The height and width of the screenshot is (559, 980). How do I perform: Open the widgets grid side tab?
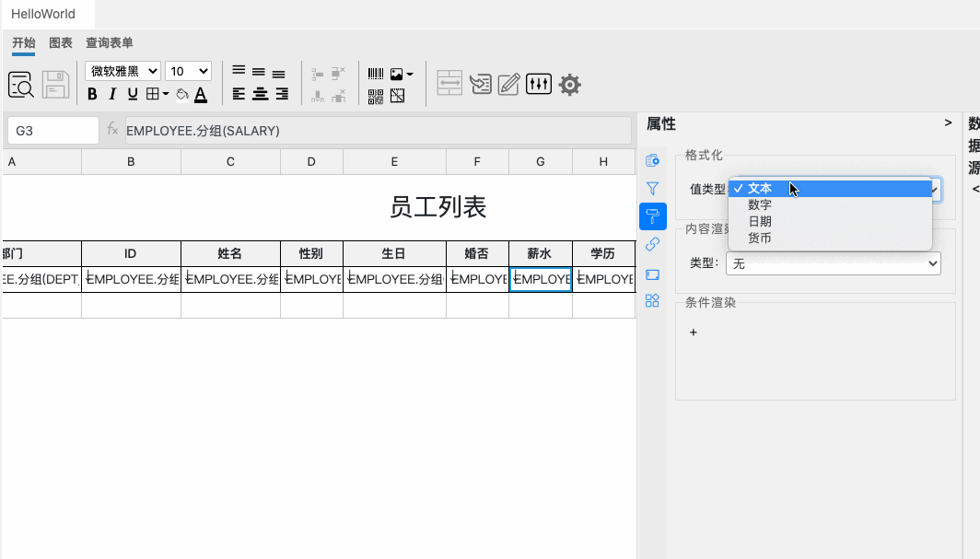point(652,301)
